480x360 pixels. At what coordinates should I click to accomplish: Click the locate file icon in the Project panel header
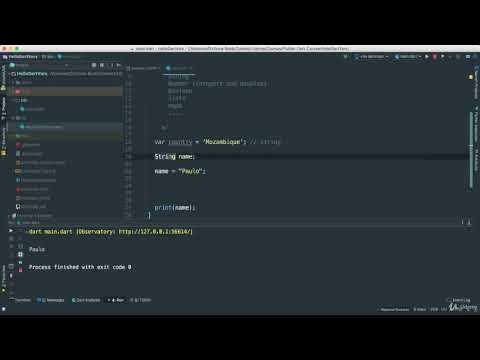[x=94, y=65]
